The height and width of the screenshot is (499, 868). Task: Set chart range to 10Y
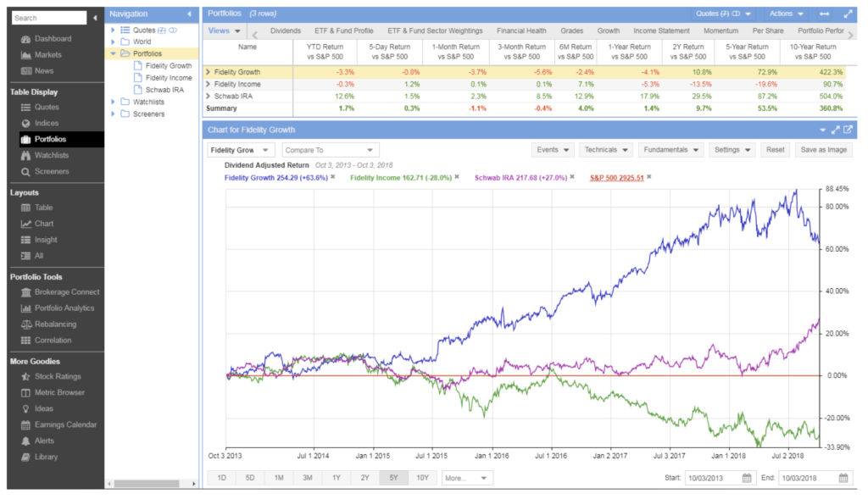click(422, 478)
